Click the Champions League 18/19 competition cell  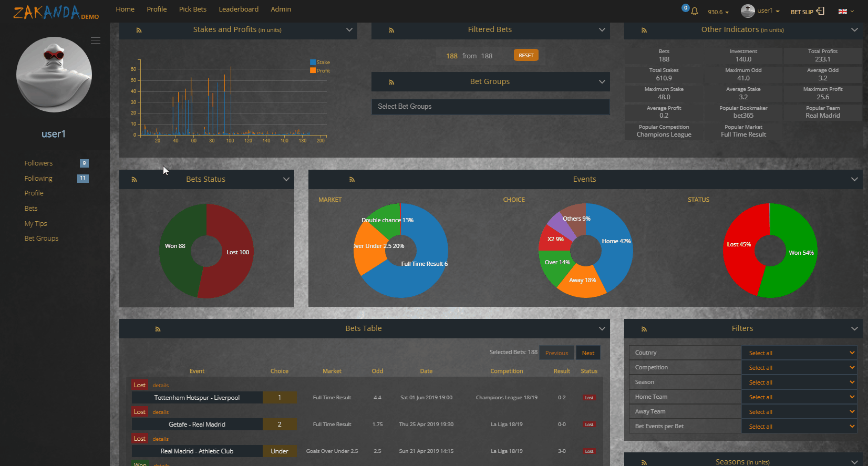507,398
